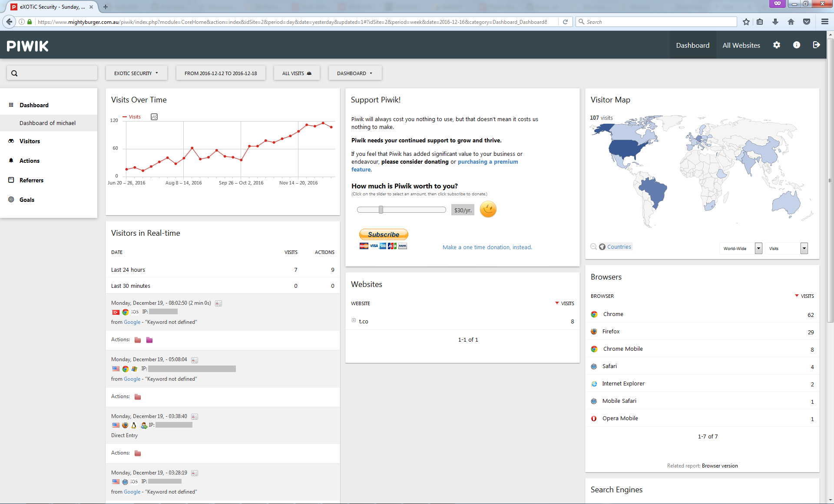Click Chrome Mobile row in Browsers

point(702,349)
